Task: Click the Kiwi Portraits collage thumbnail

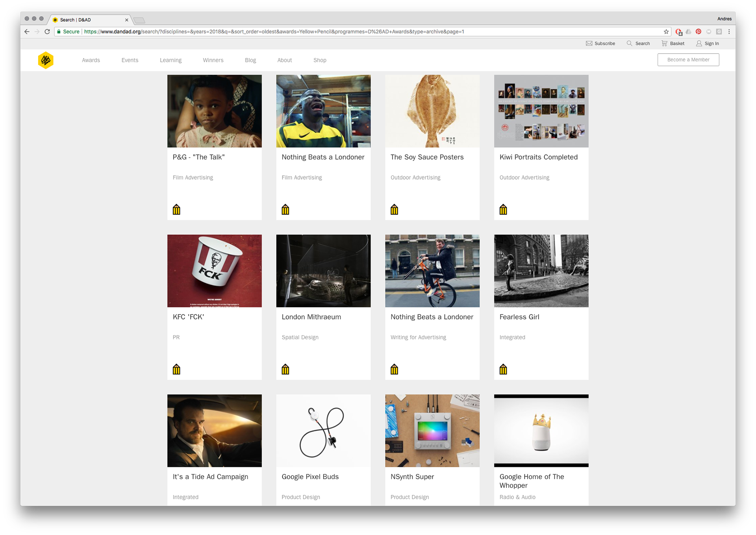Action: 541,111
